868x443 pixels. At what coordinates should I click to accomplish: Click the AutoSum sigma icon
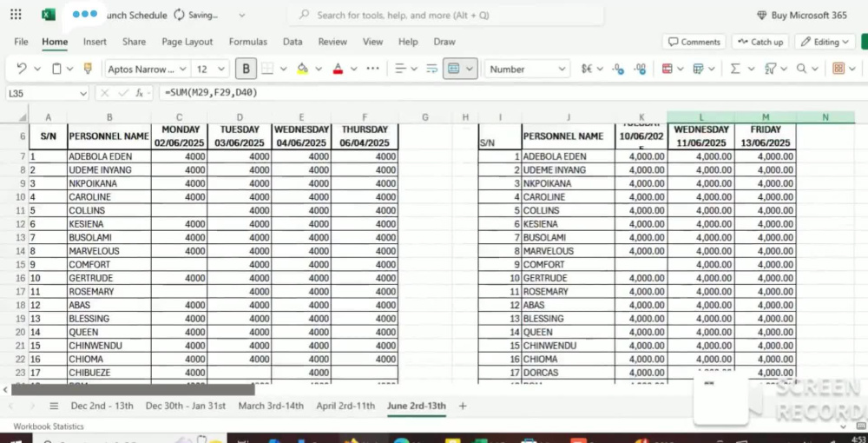coord(735,69)
